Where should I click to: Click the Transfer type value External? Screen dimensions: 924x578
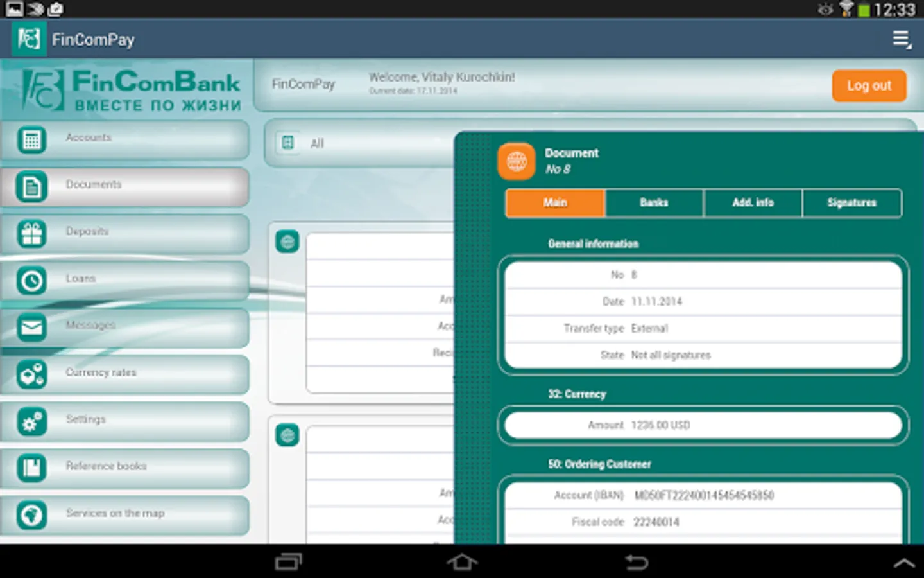649,329
